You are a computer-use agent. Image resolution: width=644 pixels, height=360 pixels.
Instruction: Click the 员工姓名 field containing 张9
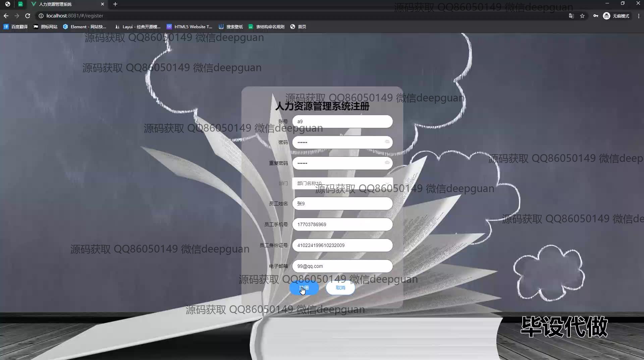[x=342, y=204]
